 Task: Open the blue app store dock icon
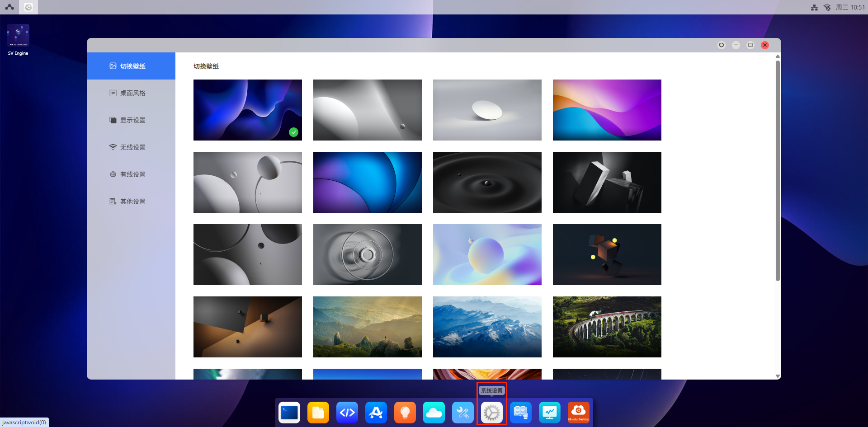pos(376,413)
